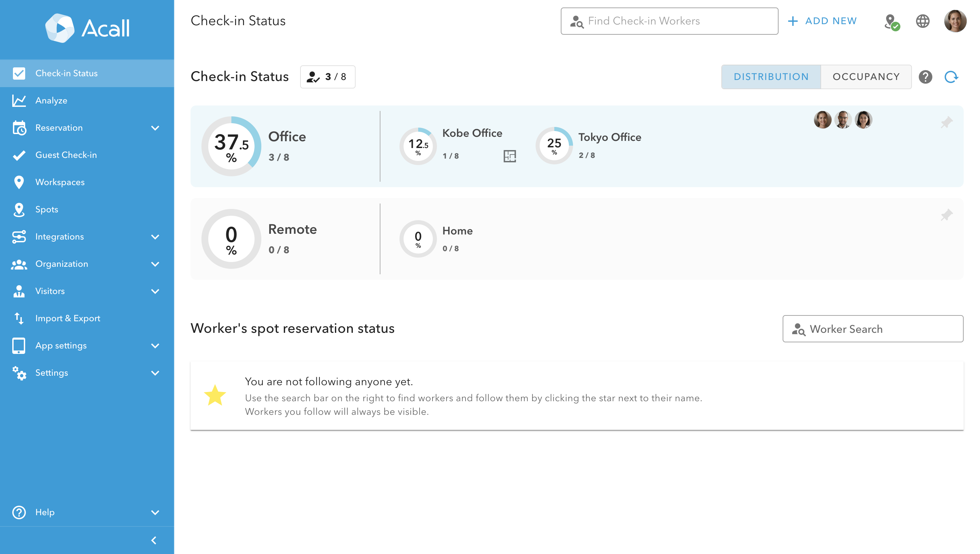Click the globe language icon
The height and width of the screenshot is (554, 980).
(923, 21)
